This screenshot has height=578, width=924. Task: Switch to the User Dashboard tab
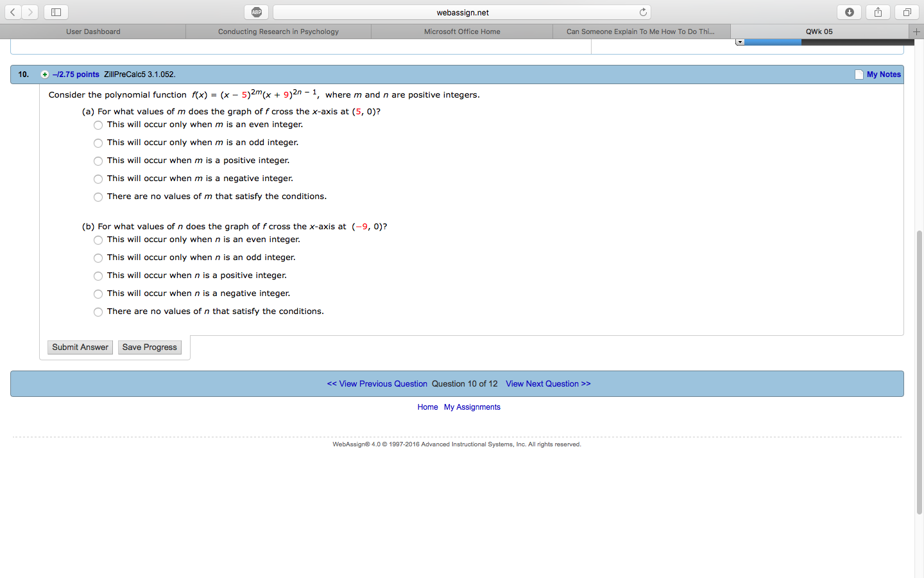click(92, 31)
